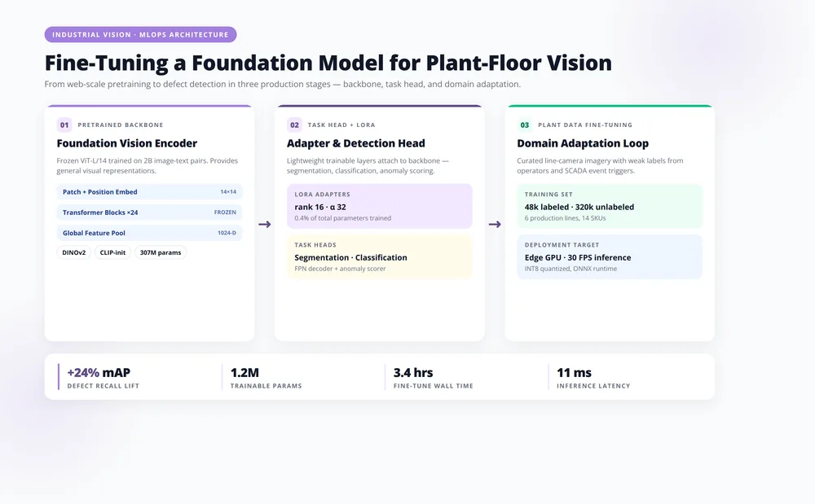Click the CLIP-init chip
Image resolution: width=815 pixels, height=504 pixels.
pos(112,252)
